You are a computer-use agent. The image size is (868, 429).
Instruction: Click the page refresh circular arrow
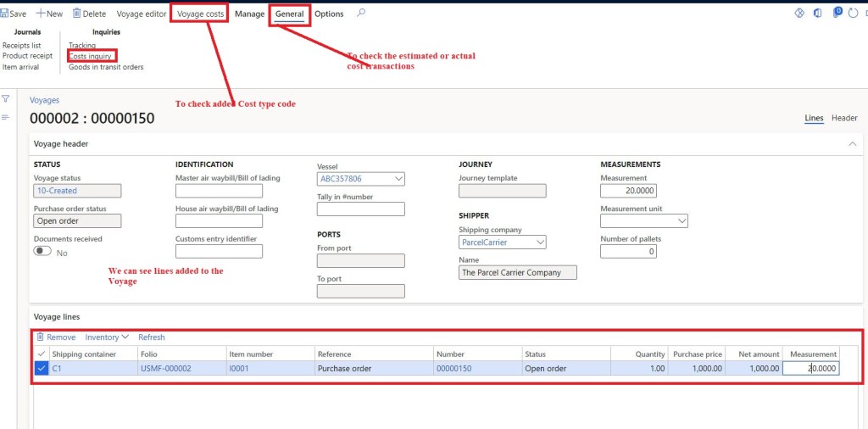click(x=853, y=14)
